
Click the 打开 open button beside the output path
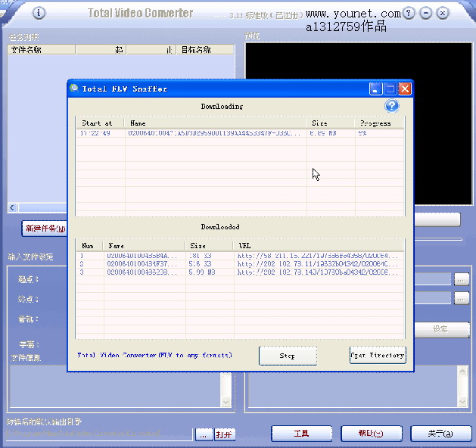pos(224,434)
